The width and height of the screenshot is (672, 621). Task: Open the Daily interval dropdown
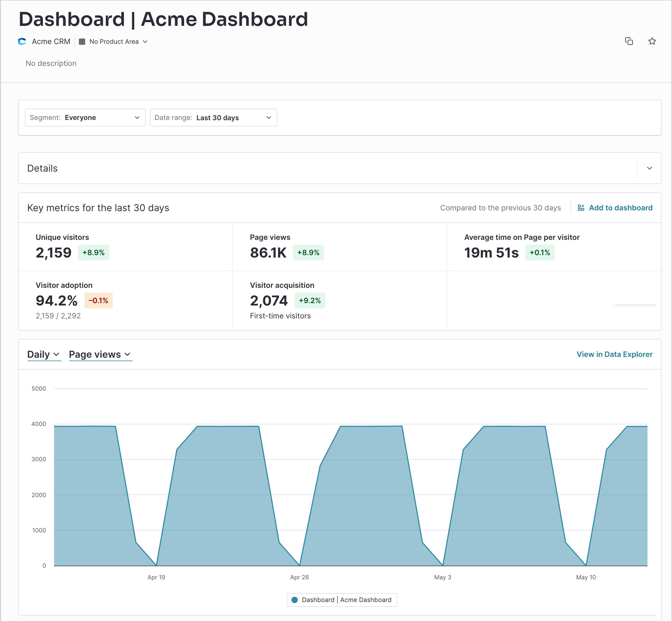pos(44,354)
